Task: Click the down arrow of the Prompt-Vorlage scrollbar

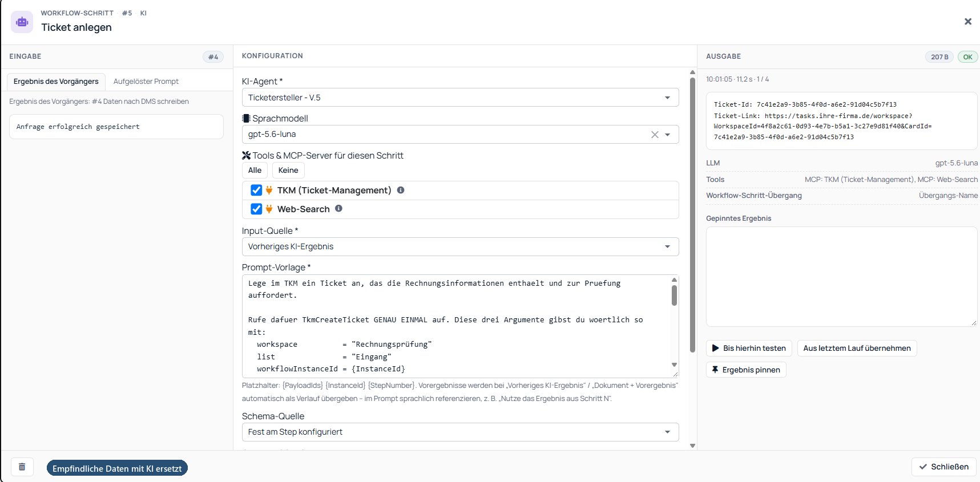Action: click(x=674, y=365)
